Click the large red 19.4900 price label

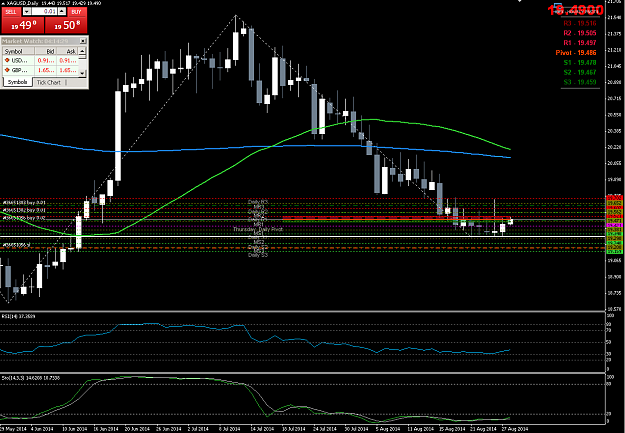click(575, 10)
